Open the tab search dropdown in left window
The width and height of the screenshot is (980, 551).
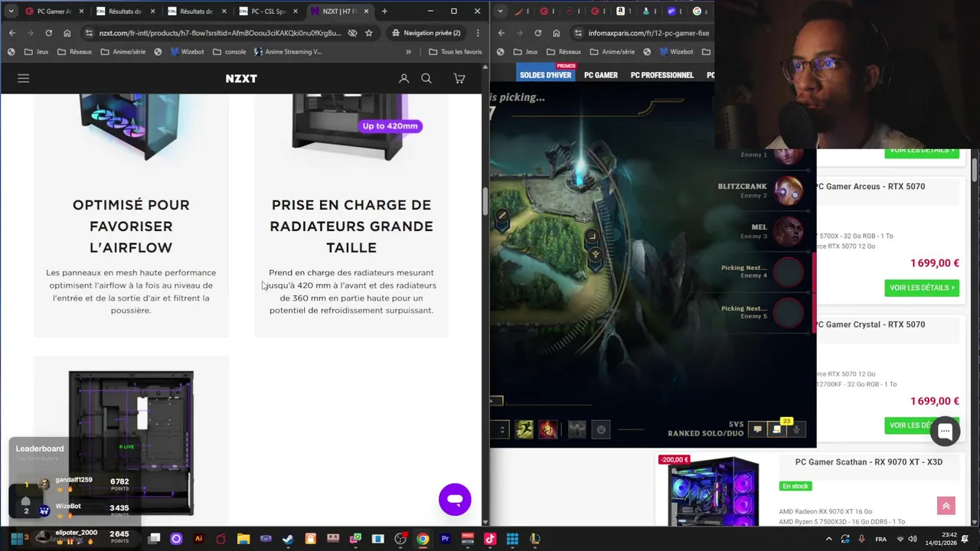[x=11, y=11]
